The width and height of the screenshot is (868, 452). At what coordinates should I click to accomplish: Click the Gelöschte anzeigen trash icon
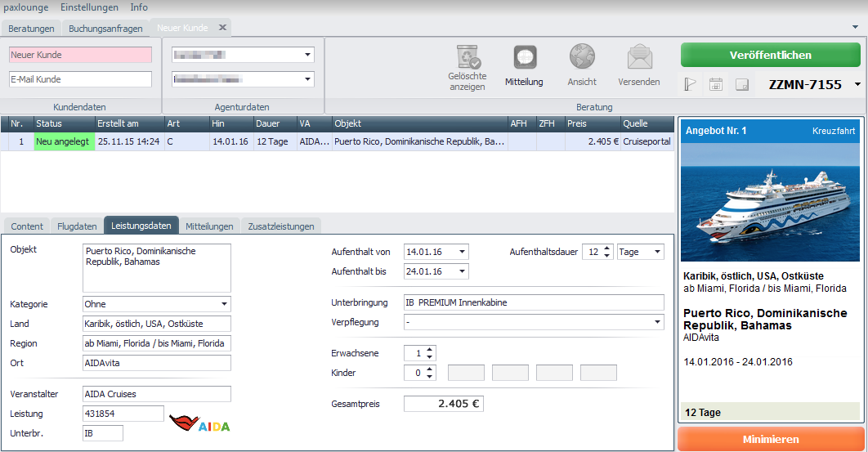[x=468, y=57]
